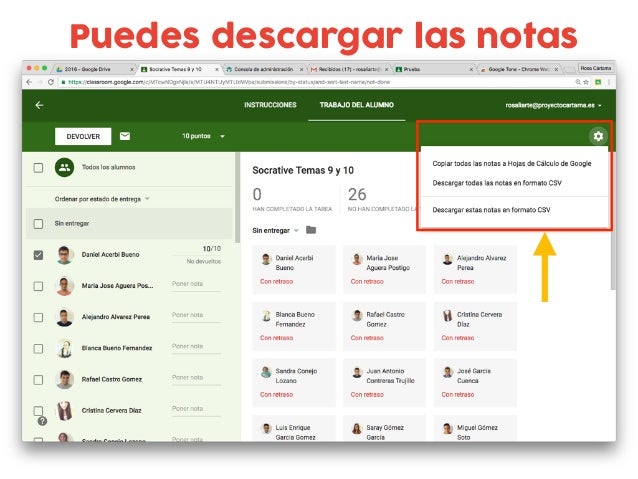Select Descargar todas las notas en formato CSV
Screen dimensions: 638x479
pos(497,183)
